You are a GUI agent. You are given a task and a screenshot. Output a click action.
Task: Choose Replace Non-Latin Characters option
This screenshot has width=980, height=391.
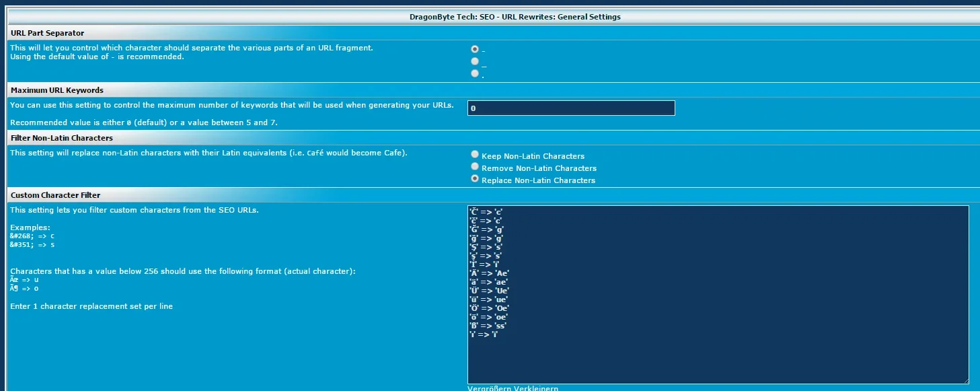(475, 178)
